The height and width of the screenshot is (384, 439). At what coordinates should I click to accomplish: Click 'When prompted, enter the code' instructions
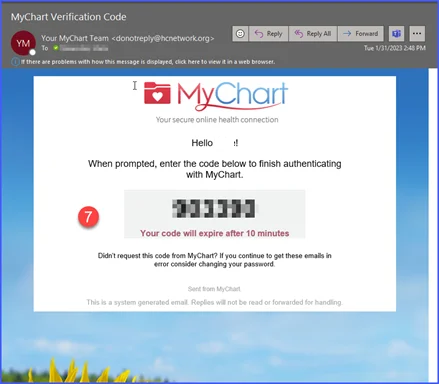point(214,169)
